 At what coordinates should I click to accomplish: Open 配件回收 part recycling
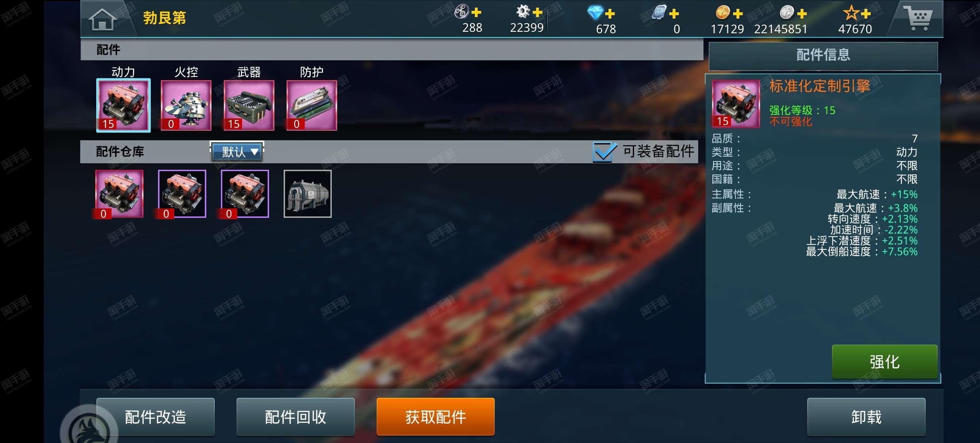click(x=295, y=417)
